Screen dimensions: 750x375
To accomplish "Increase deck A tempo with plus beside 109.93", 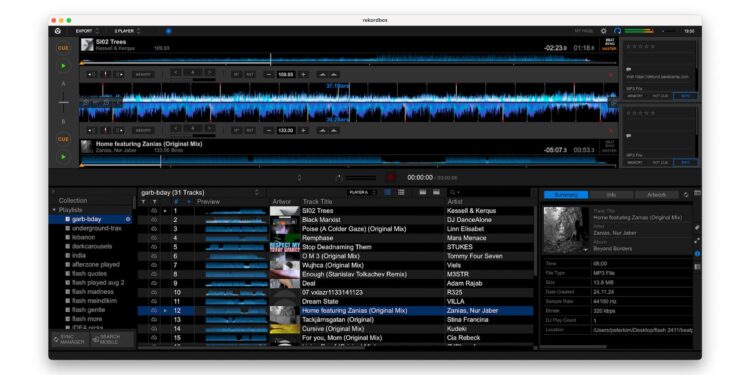I will 303,75.
